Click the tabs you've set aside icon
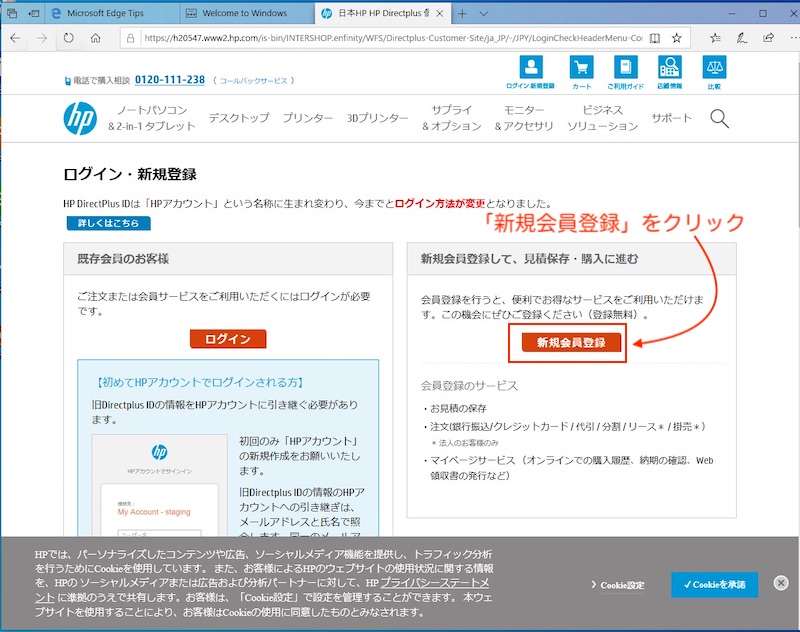This screenshot has height=632, width=800. tap(12, 14)
